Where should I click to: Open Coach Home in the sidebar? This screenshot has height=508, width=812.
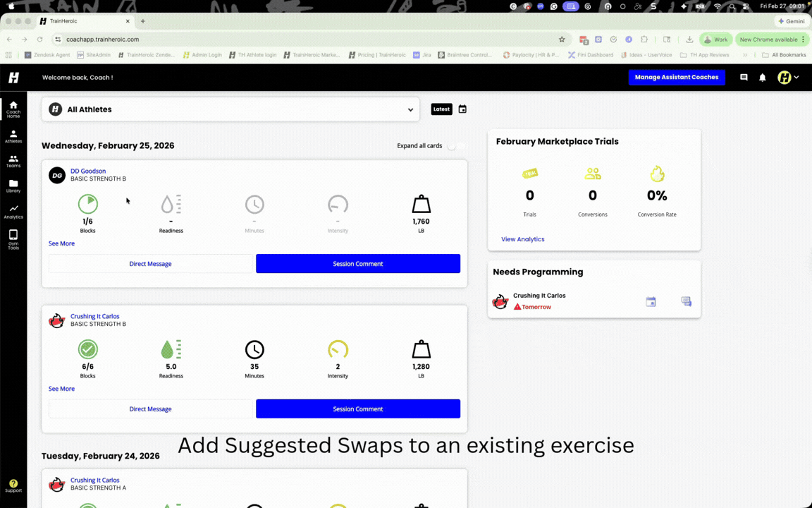tap(13, 109)
